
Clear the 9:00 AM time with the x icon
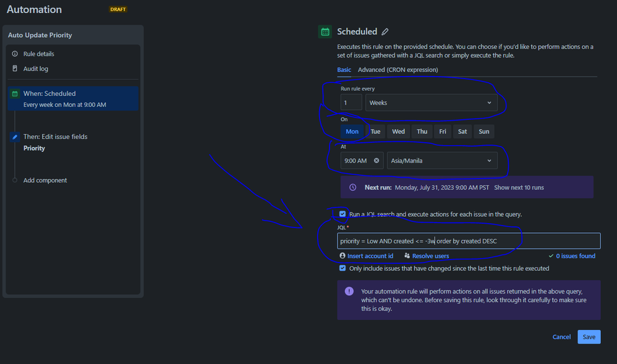point(377,161)
